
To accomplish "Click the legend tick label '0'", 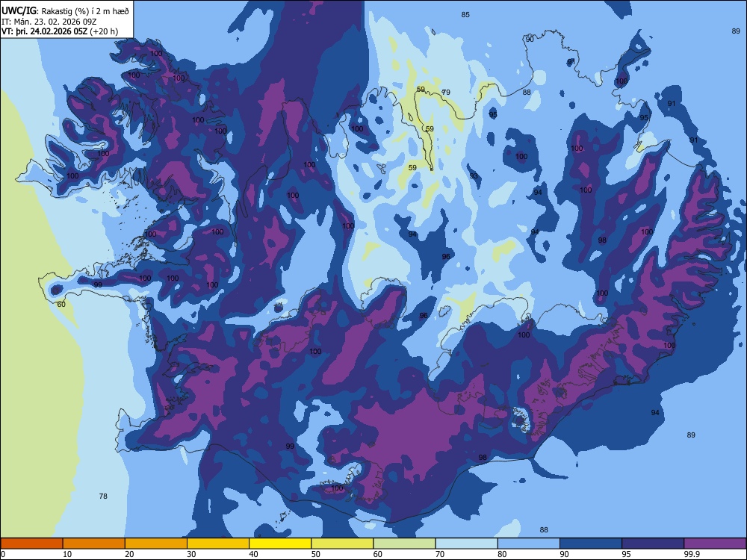I will pyautogui.click(x=3, y=554).
